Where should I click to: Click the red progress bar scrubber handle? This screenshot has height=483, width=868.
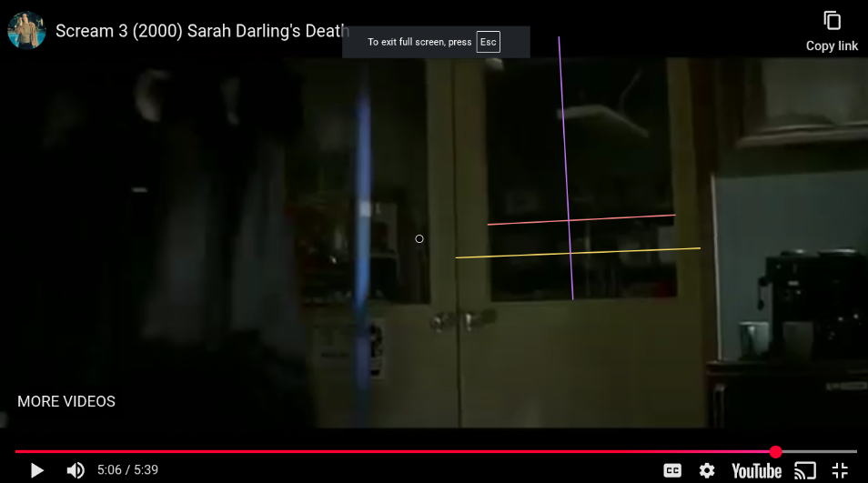pyautogui.click(x=775, y=452)
